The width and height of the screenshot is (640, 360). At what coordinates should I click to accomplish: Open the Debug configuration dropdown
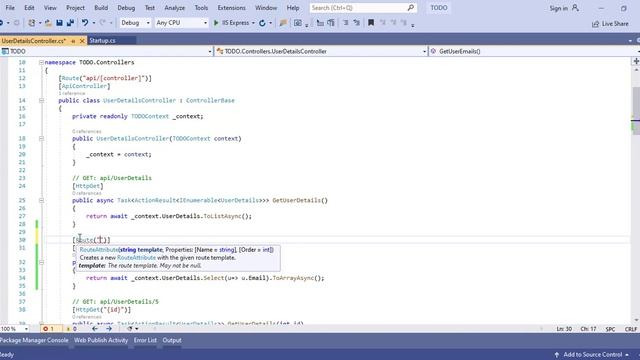(135, 23)
